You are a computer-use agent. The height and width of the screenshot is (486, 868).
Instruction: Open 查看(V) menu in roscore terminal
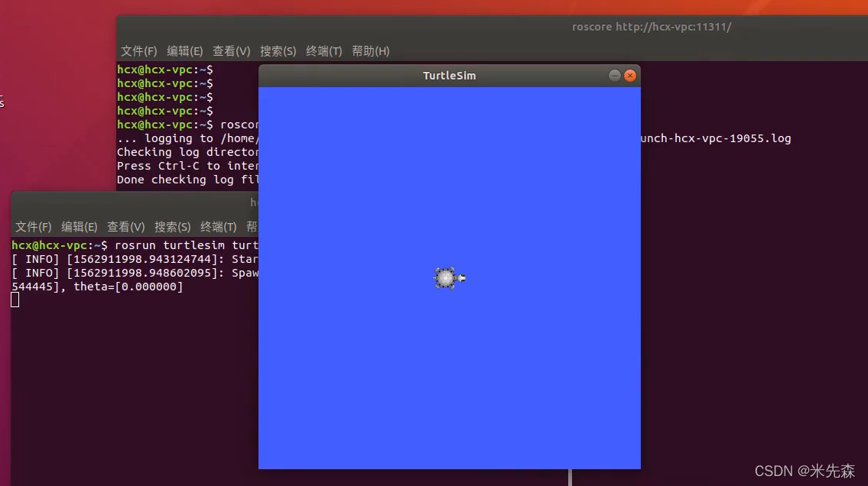click(232, 51)
